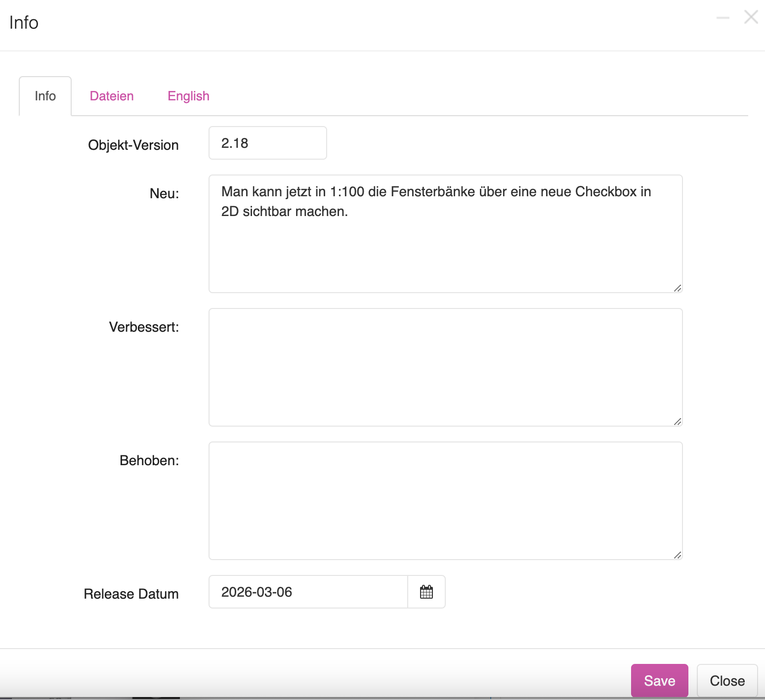The width and height of the screenshot is (765, 700).
Task: Focus the Objekt-Version input field
Action: (267, 143)
